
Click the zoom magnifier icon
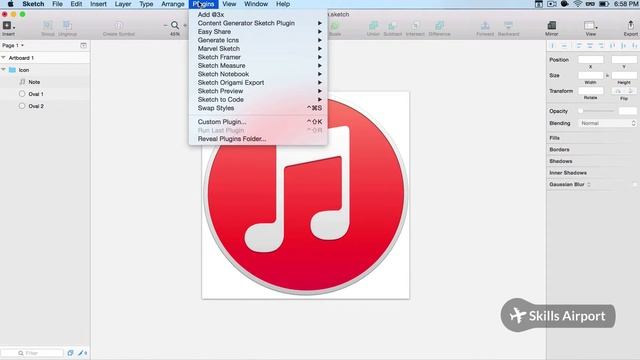tap(175, 25)
